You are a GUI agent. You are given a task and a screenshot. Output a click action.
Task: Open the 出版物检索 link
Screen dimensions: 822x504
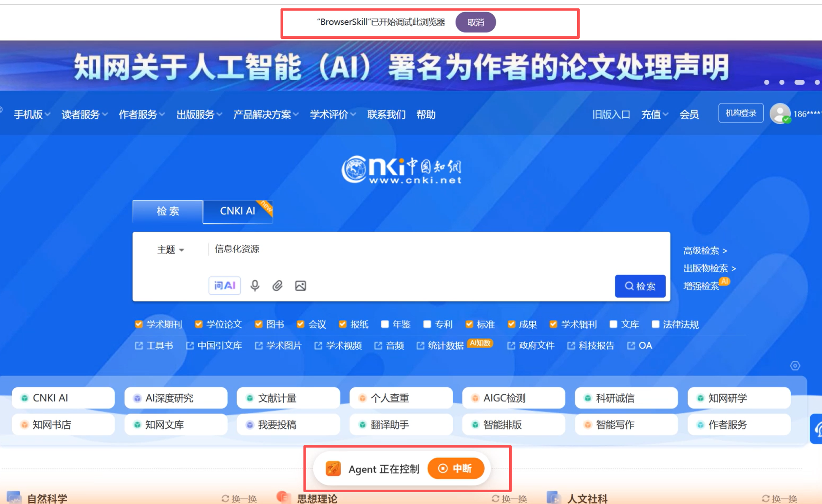pos(710,268)
